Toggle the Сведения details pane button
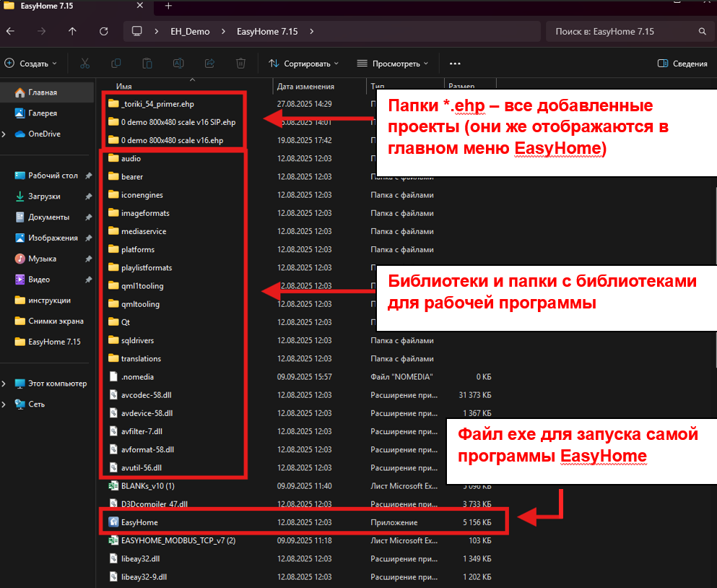The height and width of the screenshot is (588, 717). point(682,64)
